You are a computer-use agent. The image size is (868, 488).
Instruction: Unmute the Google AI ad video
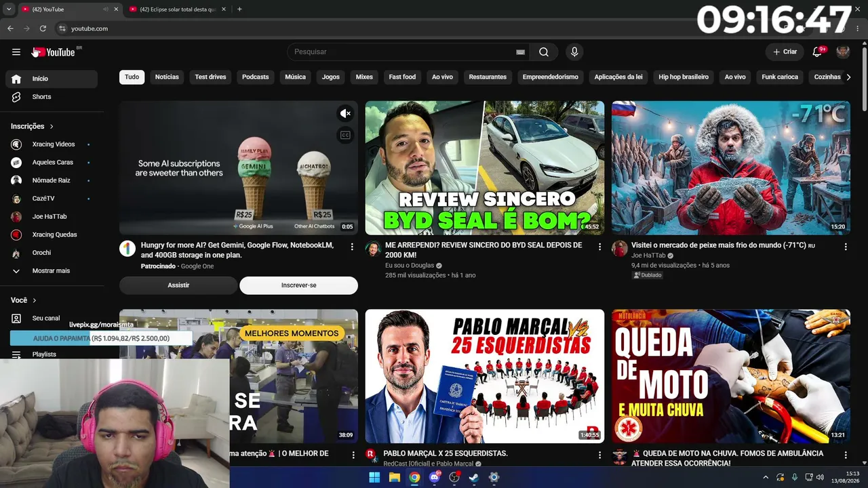346,114
